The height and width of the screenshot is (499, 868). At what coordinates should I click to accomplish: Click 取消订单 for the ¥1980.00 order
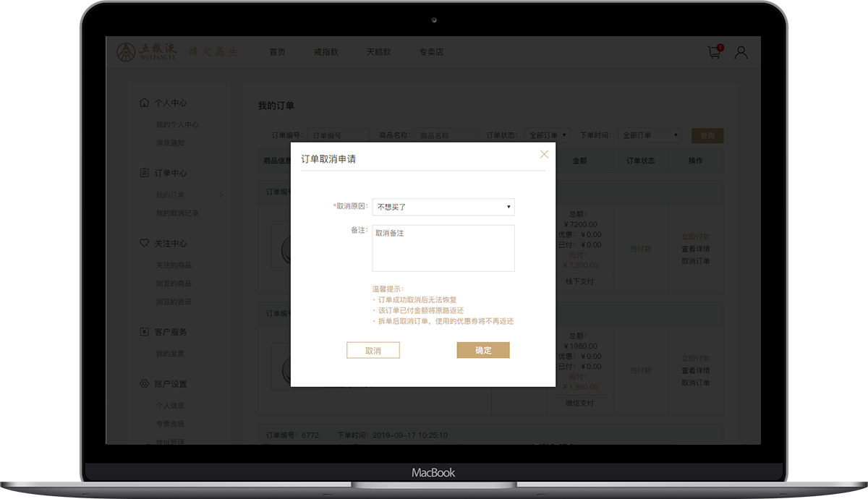click(x=696, y=383)
